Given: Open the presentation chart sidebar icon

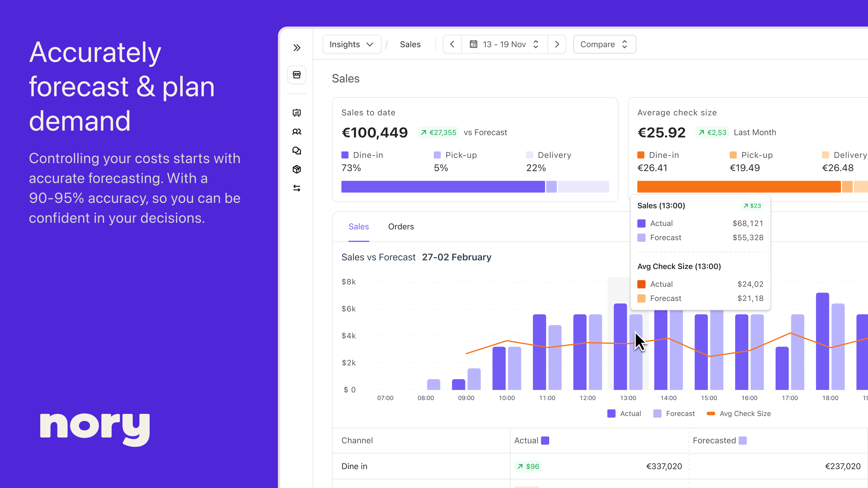Looking at the screenshot, I should (x=297, y=113).
